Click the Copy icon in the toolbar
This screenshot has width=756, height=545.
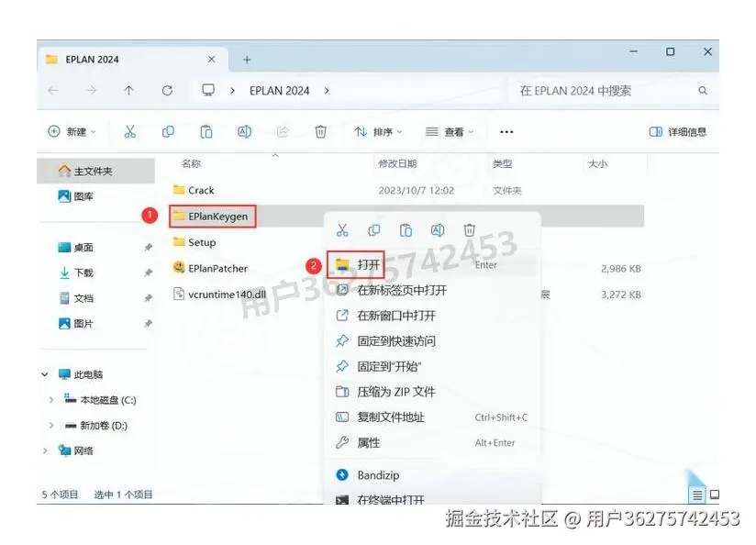pyautogui.click(x=168, y=132)
